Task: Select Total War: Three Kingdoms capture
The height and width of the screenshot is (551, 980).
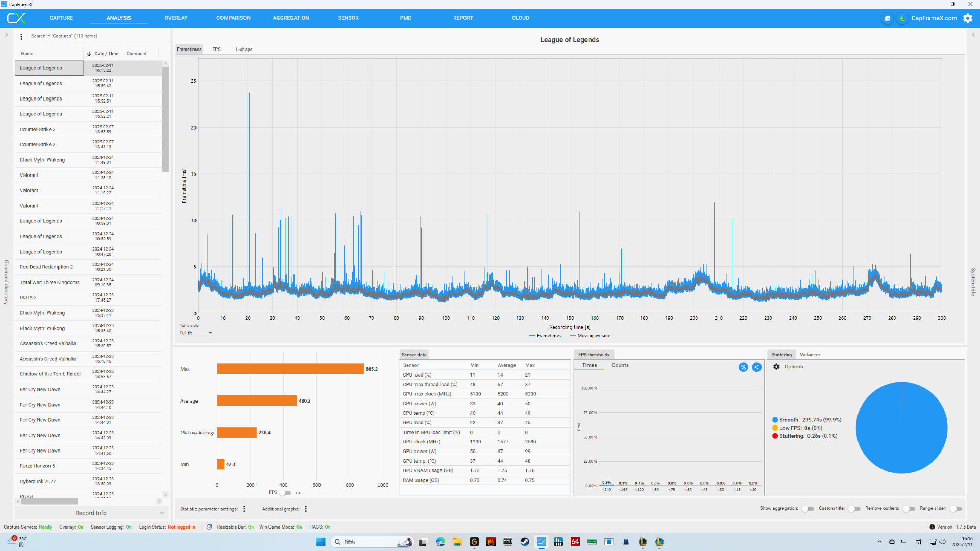Action: [x=88, y=282]
